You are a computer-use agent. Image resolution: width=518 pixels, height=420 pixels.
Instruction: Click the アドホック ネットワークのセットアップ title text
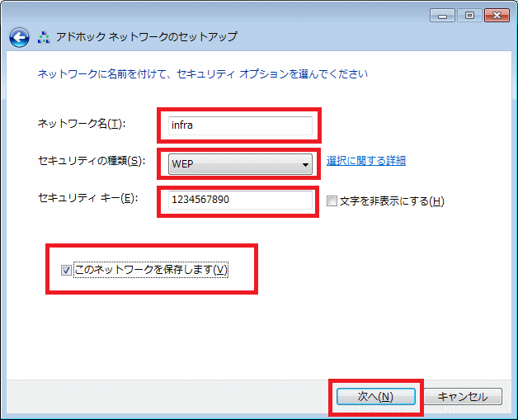[x=146, y=36]
